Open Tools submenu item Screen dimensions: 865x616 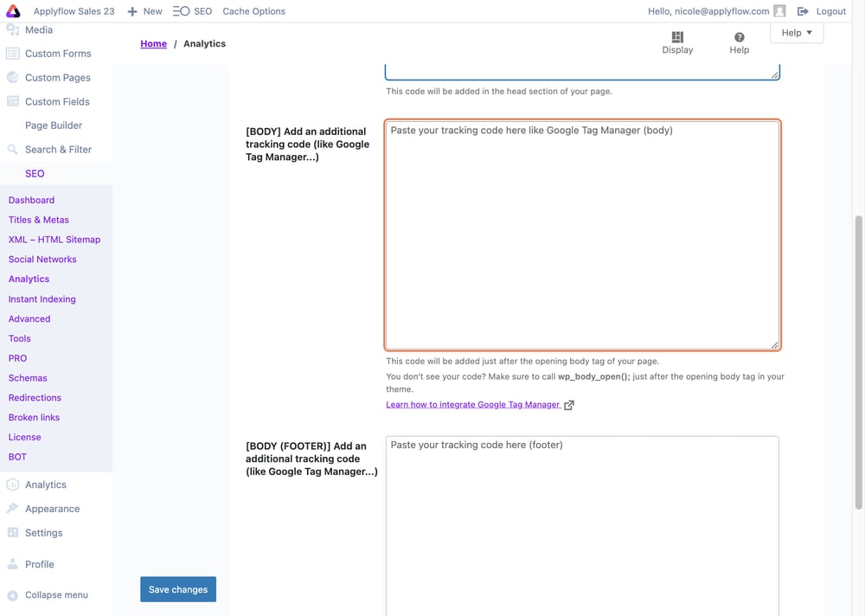point(19,338)
